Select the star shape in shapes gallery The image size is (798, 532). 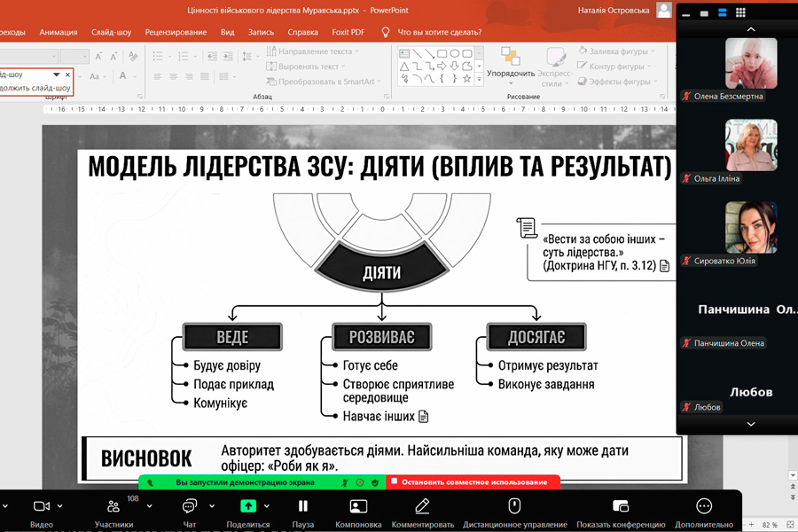tap(466, 78)
